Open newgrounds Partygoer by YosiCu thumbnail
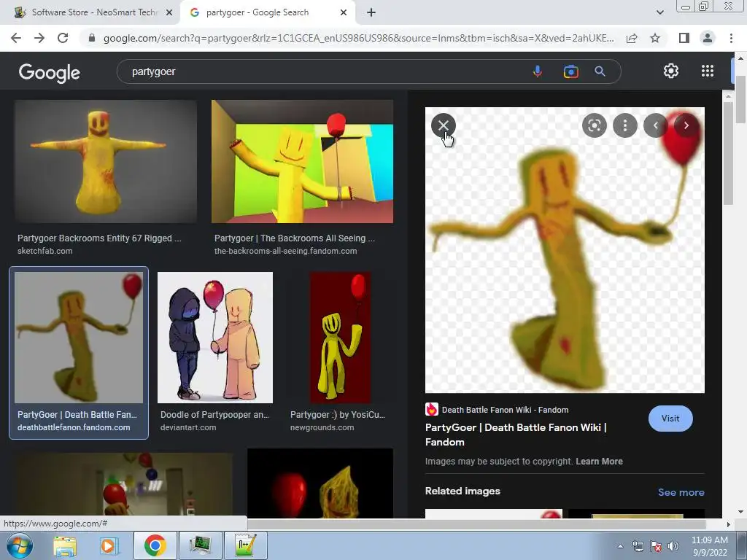 click(x=340, y=338)
